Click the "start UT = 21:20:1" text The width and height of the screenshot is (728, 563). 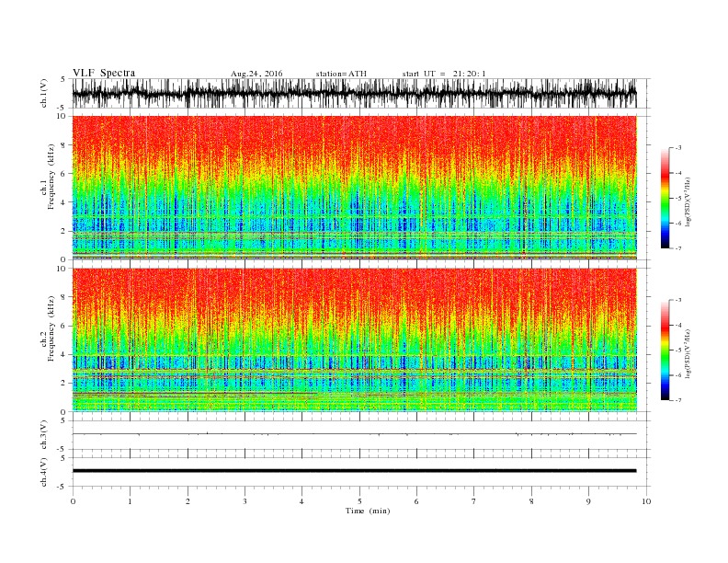pos(444,74)
